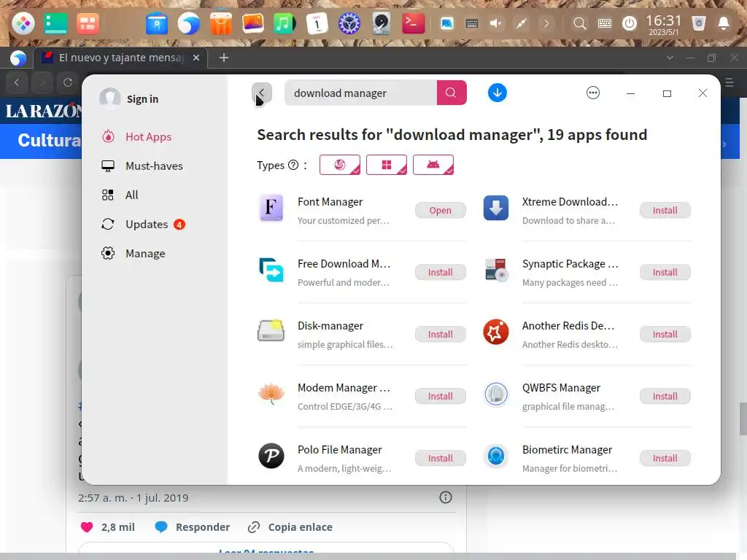Screen dimensions: 747x560
Task: Toggle the Android app type filter
Action: [x=433, y=165]
